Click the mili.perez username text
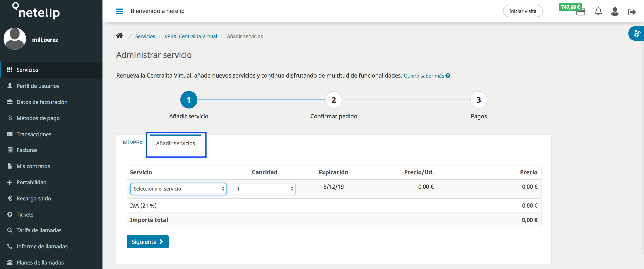 tap(45, 40)
